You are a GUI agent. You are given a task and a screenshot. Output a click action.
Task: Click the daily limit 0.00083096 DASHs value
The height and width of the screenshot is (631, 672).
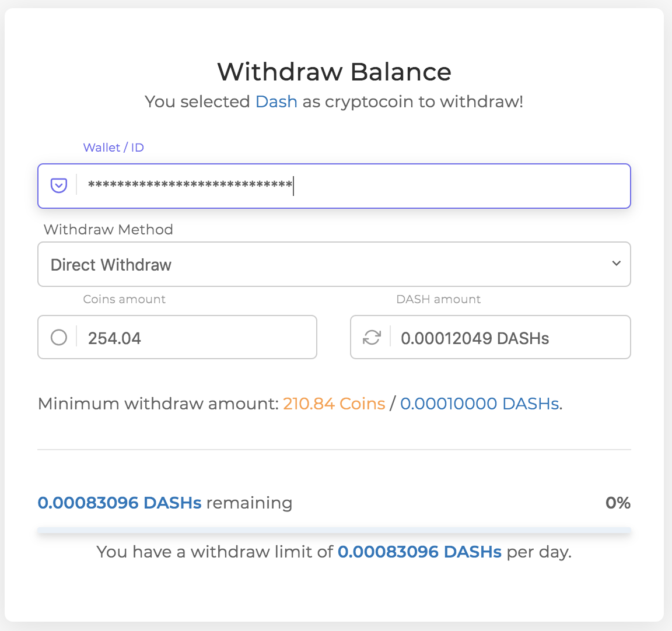click(419, 552)
